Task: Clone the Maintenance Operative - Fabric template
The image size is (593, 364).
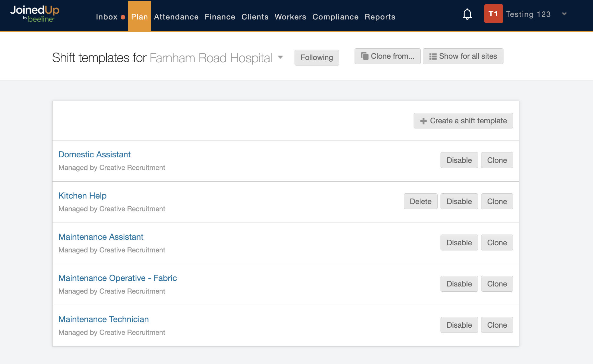Action: click(x=497, y=284)
